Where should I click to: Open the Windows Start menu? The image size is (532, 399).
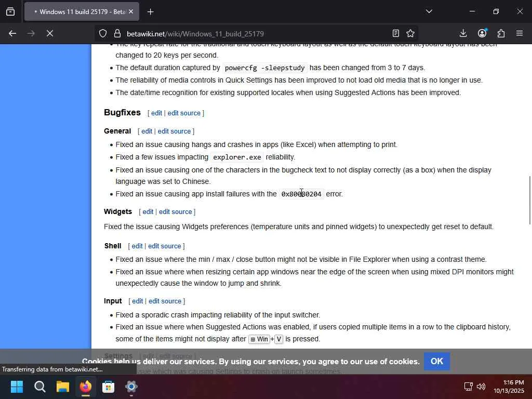[17, 387]
